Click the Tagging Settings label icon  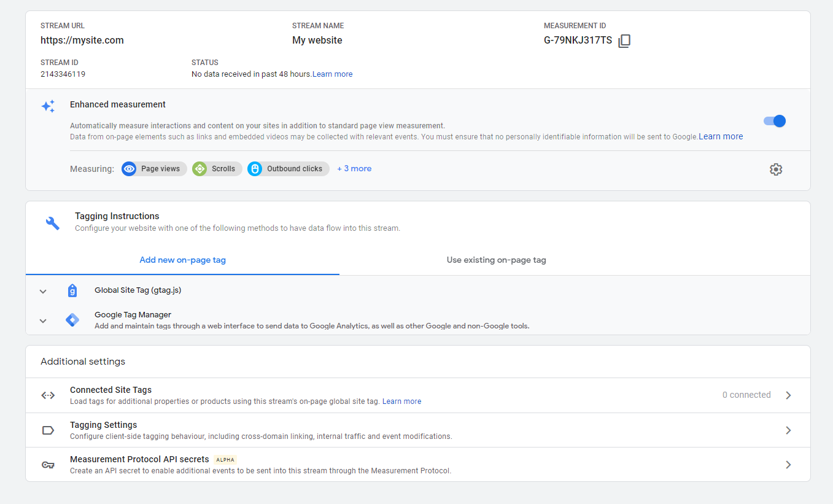(x=48, y=430)
